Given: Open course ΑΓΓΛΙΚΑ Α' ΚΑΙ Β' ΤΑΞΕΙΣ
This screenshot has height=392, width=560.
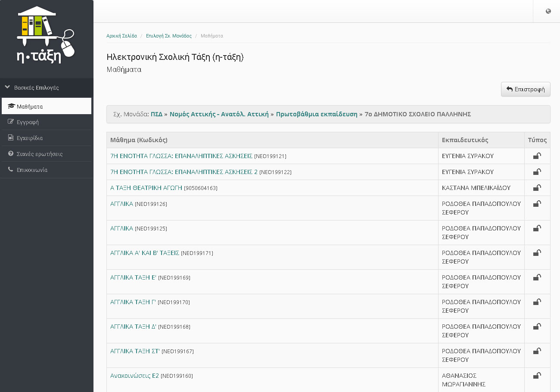Looking at the screenshot, I should click(145, 253).
